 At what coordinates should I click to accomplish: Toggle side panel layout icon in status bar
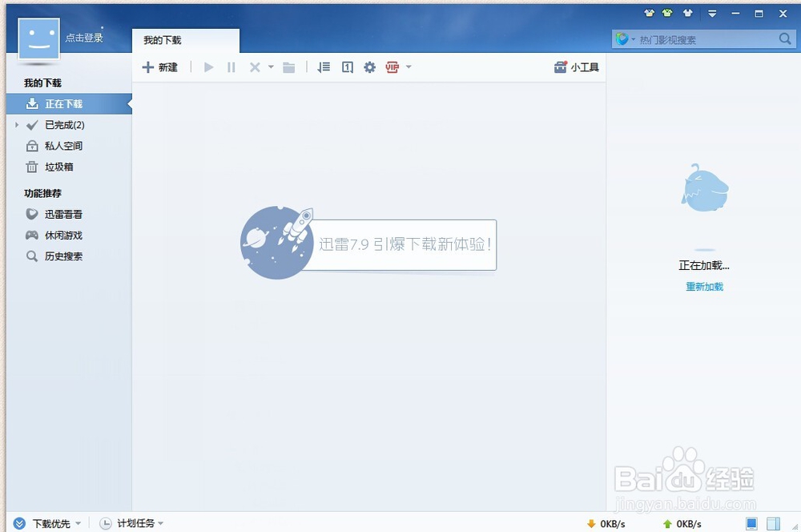click(x=774, y=523)
